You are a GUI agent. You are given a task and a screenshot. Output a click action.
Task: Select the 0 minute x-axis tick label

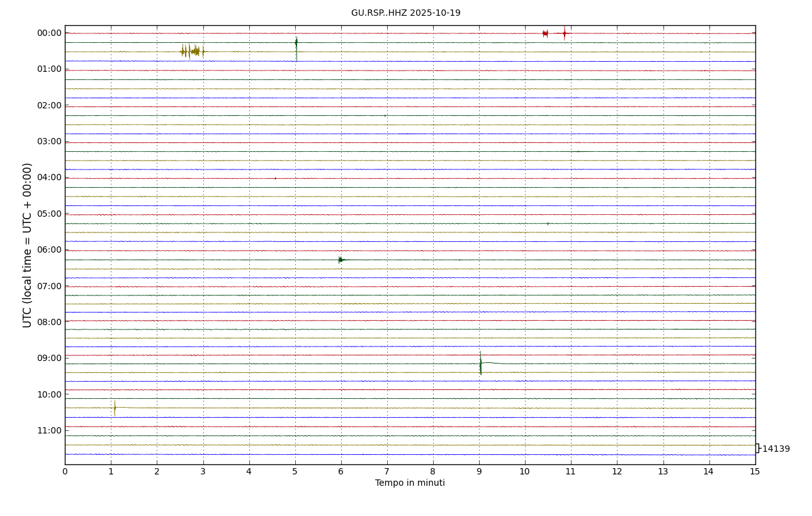click(x=65, y=472)
